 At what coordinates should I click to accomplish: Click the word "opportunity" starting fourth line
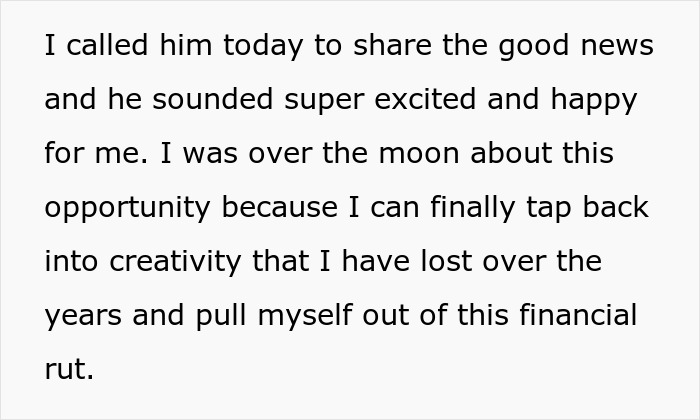127,209
